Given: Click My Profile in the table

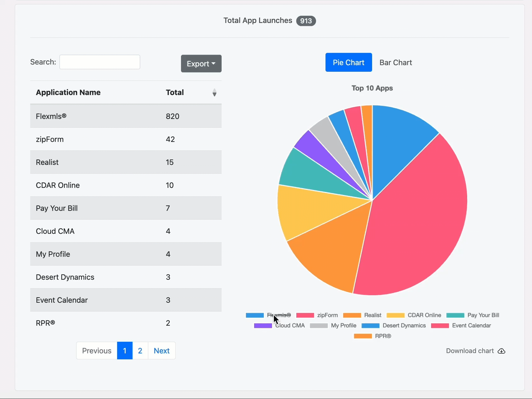Looking at the screenshot, I should point(53,254).
